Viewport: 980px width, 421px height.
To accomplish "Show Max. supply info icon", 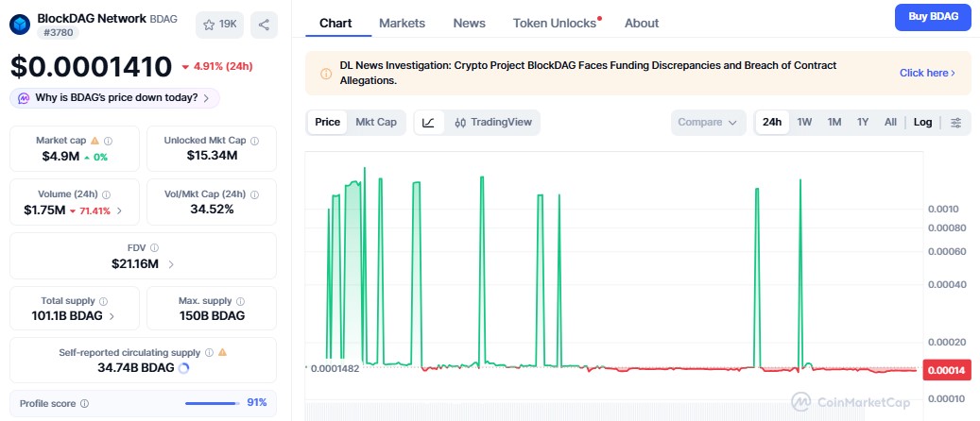I will tap(241, 301).
